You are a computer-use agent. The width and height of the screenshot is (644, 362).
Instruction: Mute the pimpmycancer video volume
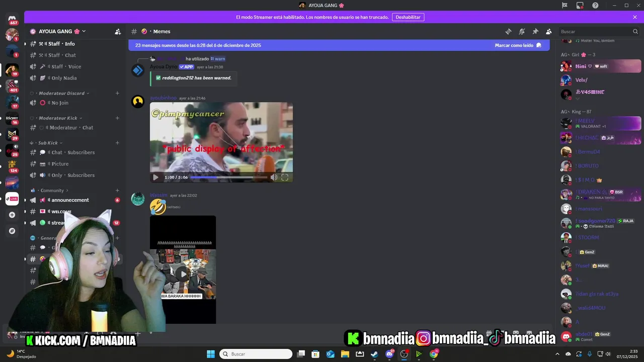click(x=274, y=177)
